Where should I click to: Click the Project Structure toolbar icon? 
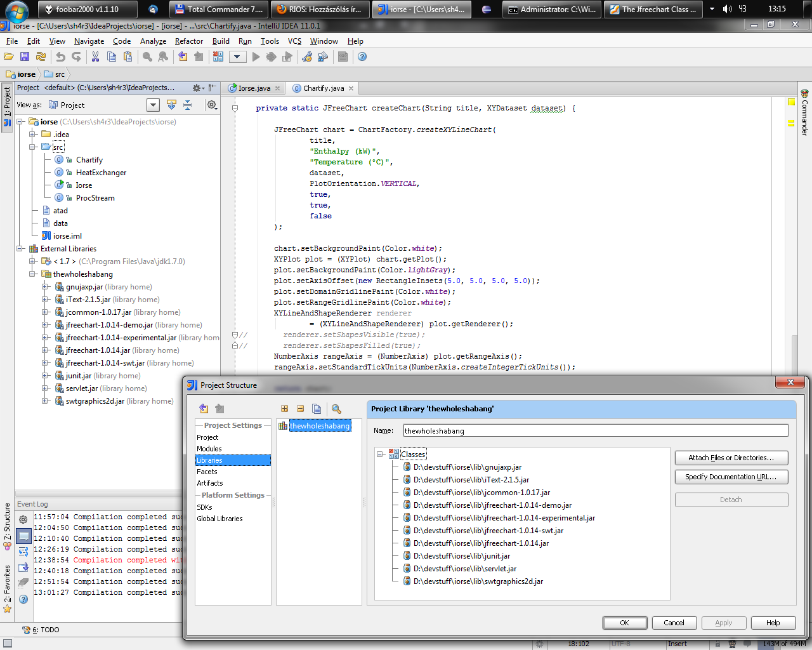pos(323,56)
